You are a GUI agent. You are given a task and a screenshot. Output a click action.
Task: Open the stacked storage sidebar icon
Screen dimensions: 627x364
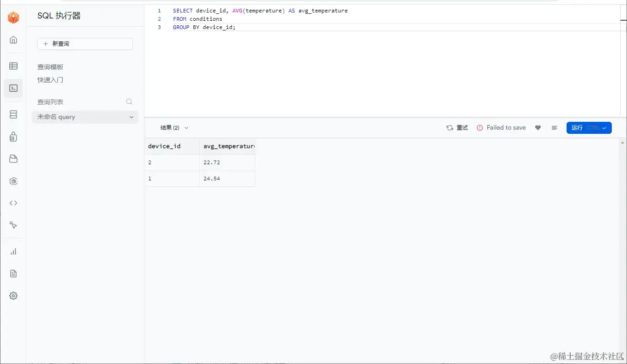point(13,114)
